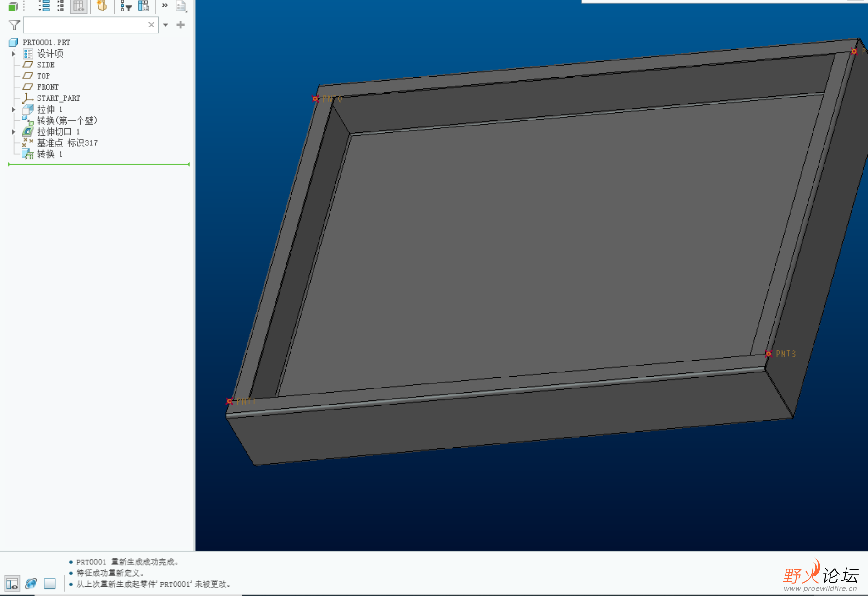This screenshot has height=596, width=868.
Task: Click the START_PART coordinate system icon
Action: [28, 98]
